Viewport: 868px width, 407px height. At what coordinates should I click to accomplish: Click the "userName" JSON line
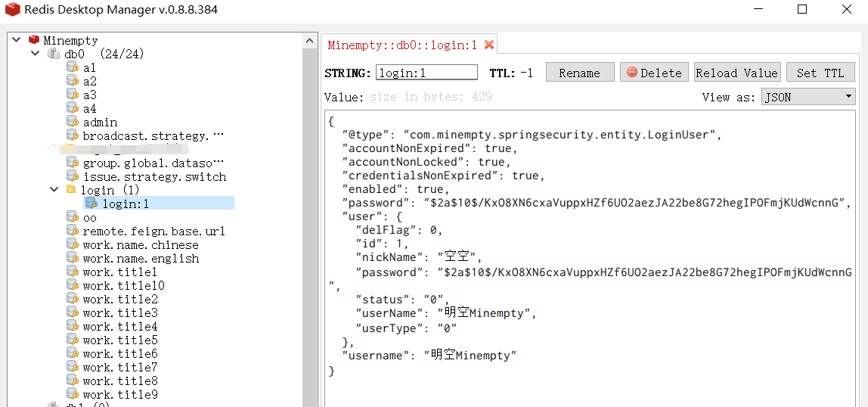click(446, 313)
